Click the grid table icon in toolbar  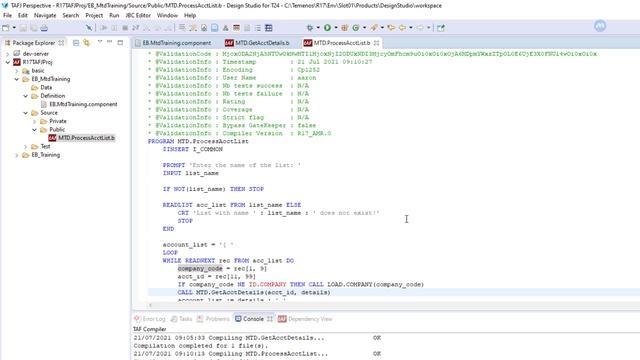click(x=269, y=28)
